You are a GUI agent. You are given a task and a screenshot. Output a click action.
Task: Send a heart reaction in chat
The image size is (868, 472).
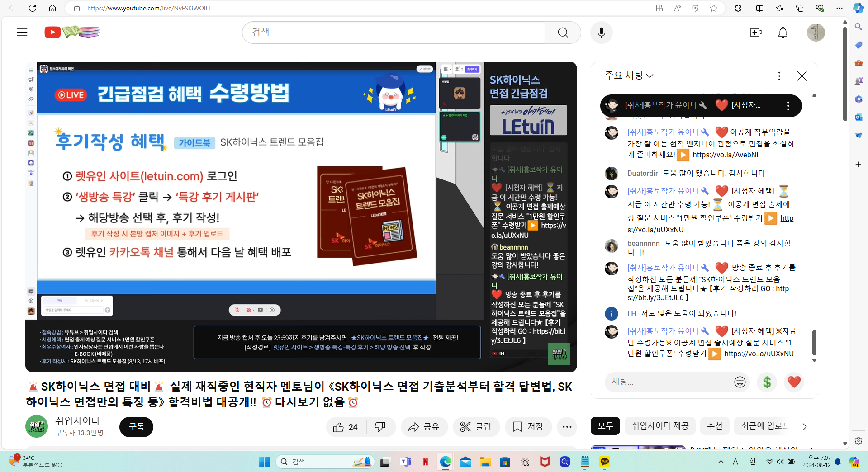pos(794,382)
